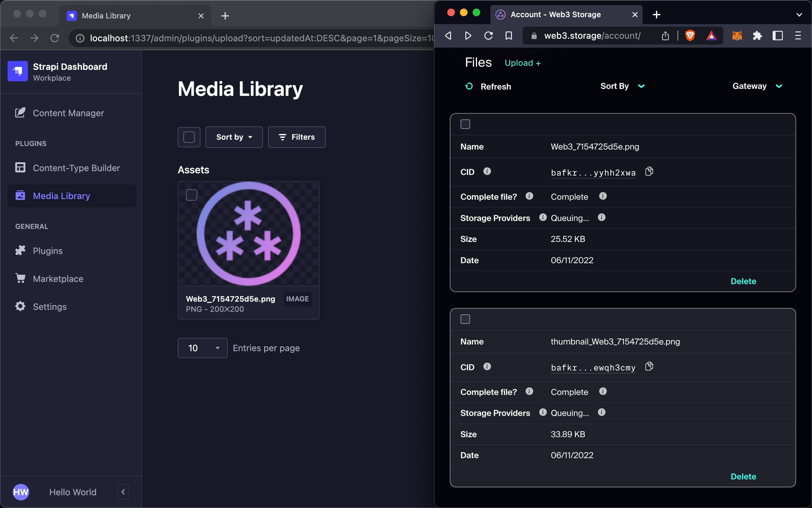Click the 33.89 KB size value
Image resolution: width=812 pixels, height=508 pixels.
[568, 434]
